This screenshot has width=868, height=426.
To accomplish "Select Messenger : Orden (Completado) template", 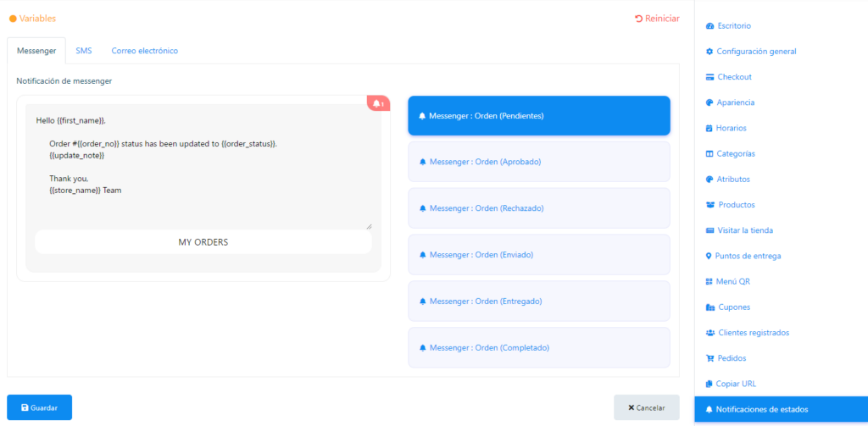I will click(x=539, y=348).
